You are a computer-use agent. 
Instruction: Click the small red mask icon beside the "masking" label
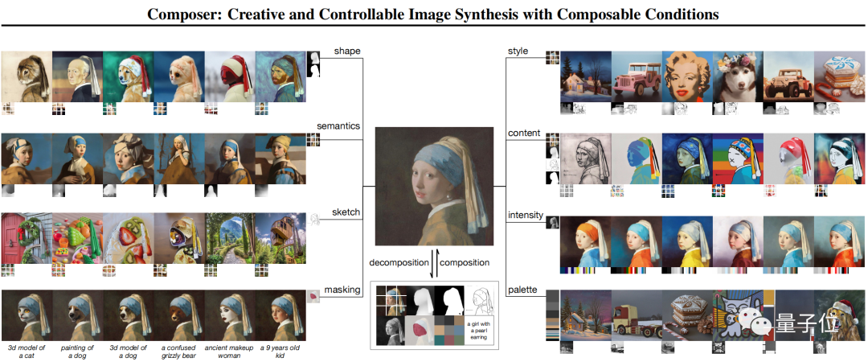(x=314, y=297)
